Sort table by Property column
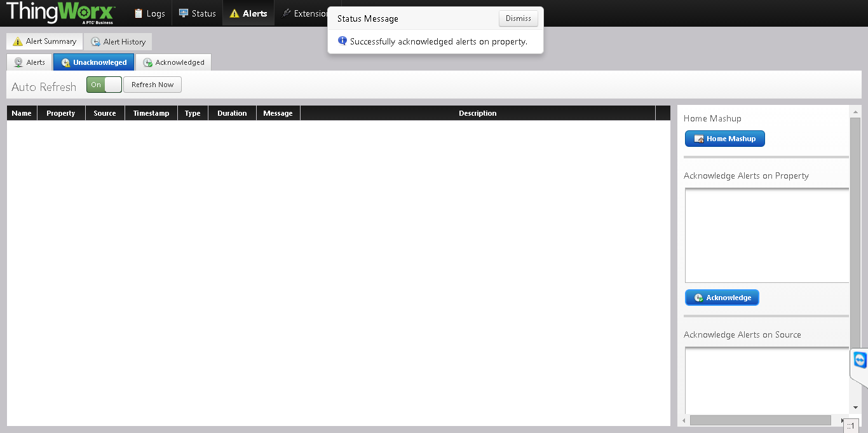Screen dimensions: 868x433 tap(61, 113)
